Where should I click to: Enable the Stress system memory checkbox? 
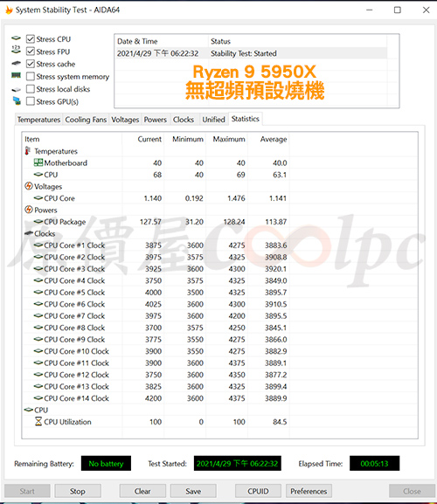pos(31,77)
